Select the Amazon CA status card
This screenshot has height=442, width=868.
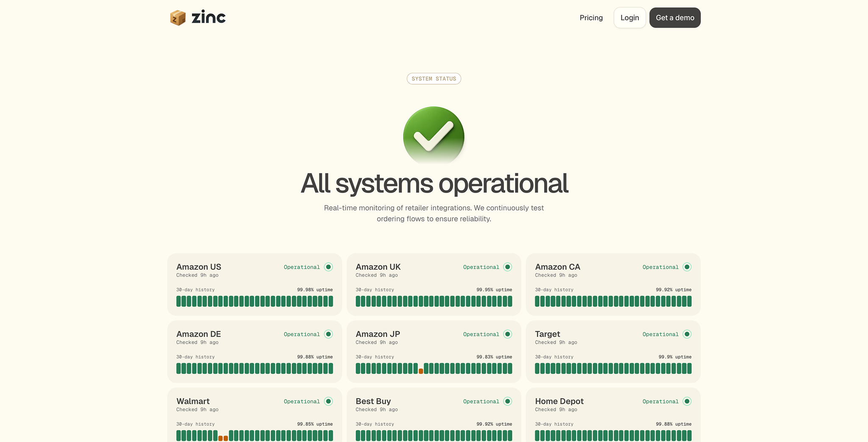click(x=613, y=284)
